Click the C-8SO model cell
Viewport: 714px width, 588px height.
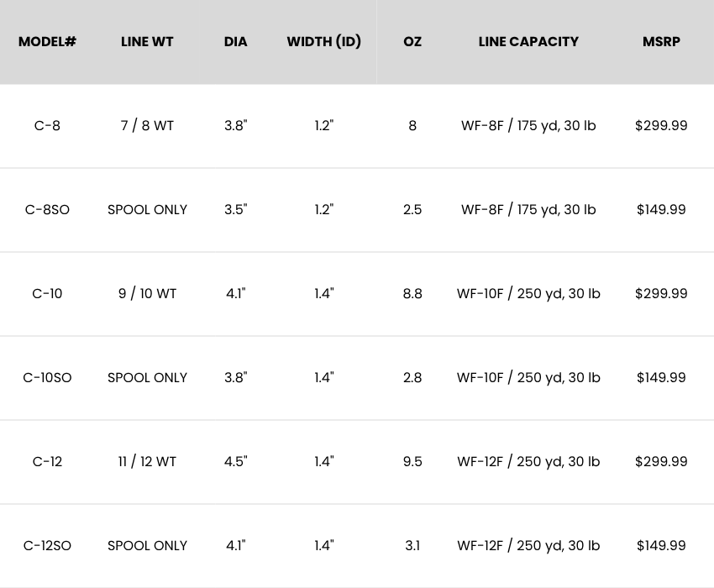point(47,209)
